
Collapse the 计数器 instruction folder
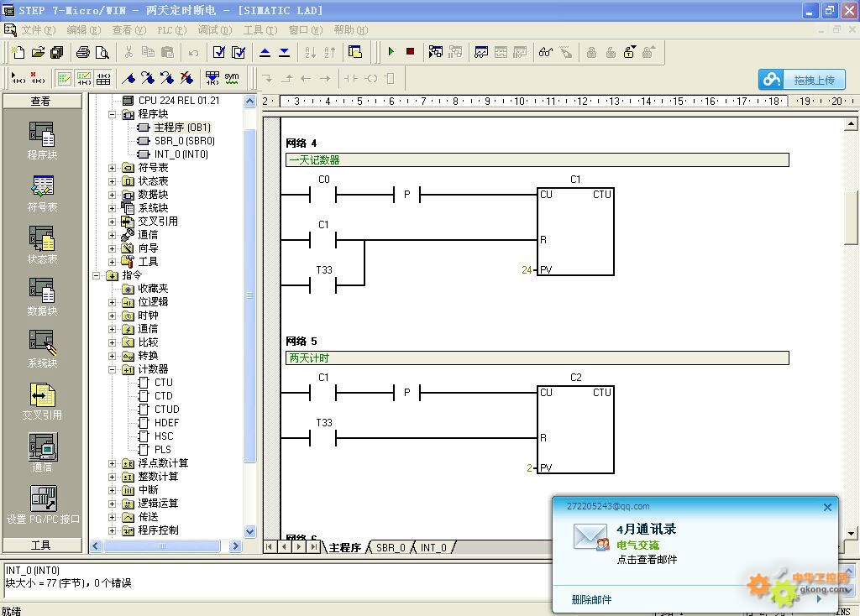pyautogui.click(x=112, y=370)
